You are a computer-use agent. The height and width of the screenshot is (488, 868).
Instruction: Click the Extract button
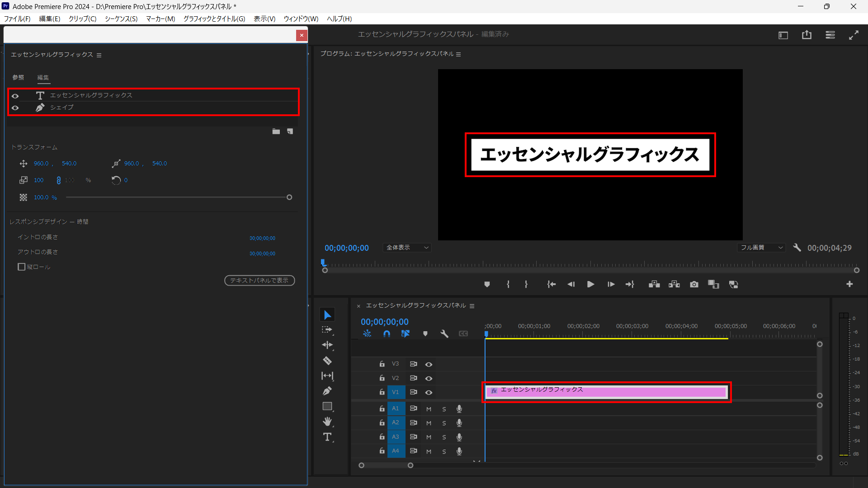(674, 284)
